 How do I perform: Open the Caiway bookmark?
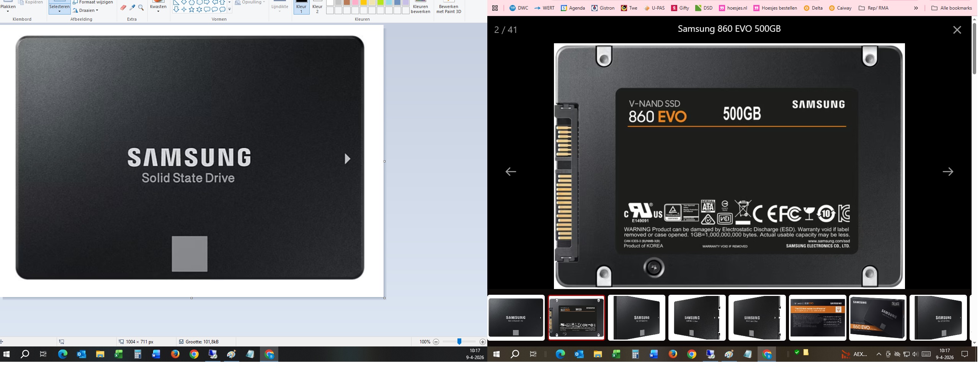coord(840,8)
